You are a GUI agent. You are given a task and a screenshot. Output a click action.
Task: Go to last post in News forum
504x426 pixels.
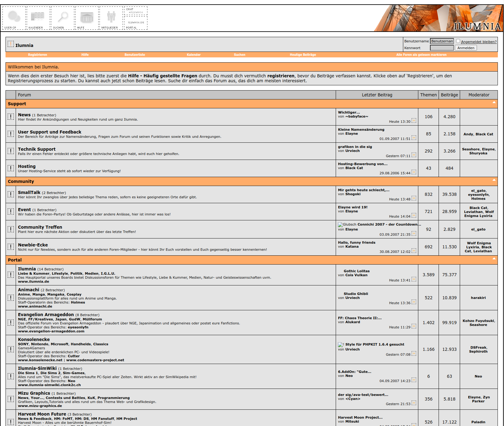tap(414, 121)
